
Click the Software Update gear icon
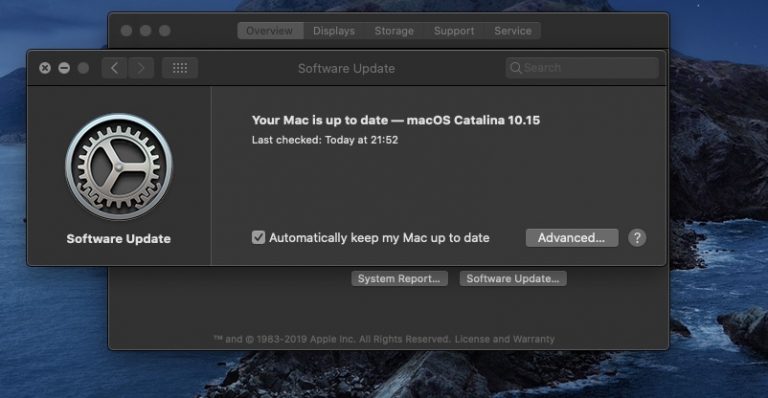click(119, 167)
